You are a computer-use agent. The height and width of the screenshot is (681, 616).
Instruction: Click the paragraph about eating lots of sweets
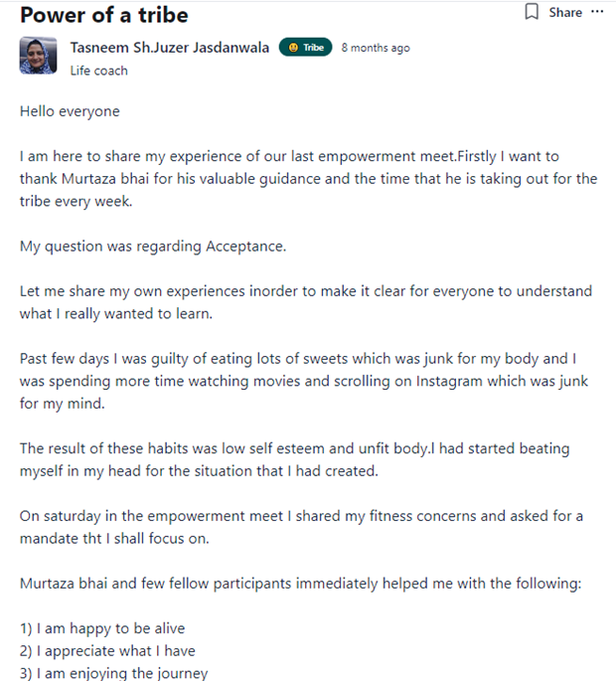pos(304,381)
